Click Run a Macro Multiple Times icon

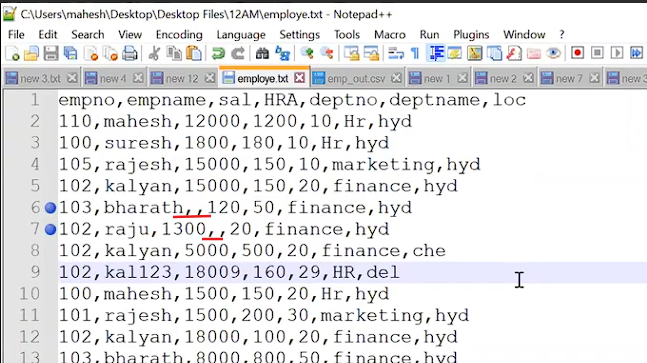[x=637, y=53]
